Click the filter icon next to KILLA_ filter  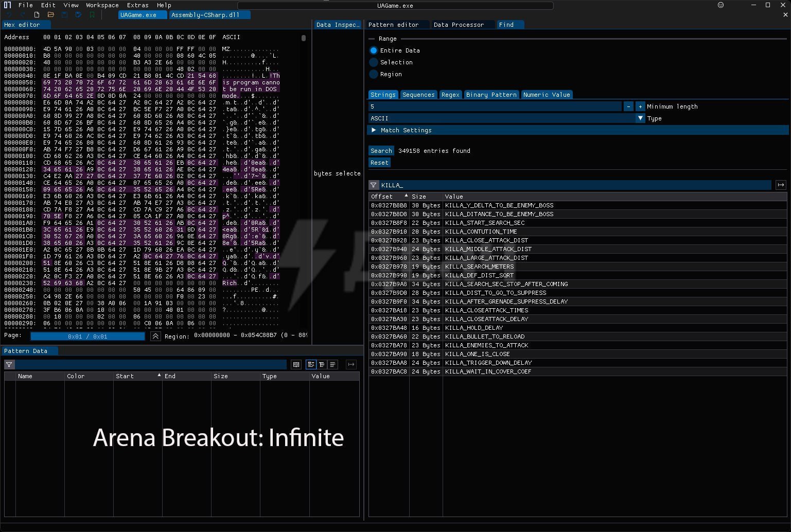tap(374, 185)
